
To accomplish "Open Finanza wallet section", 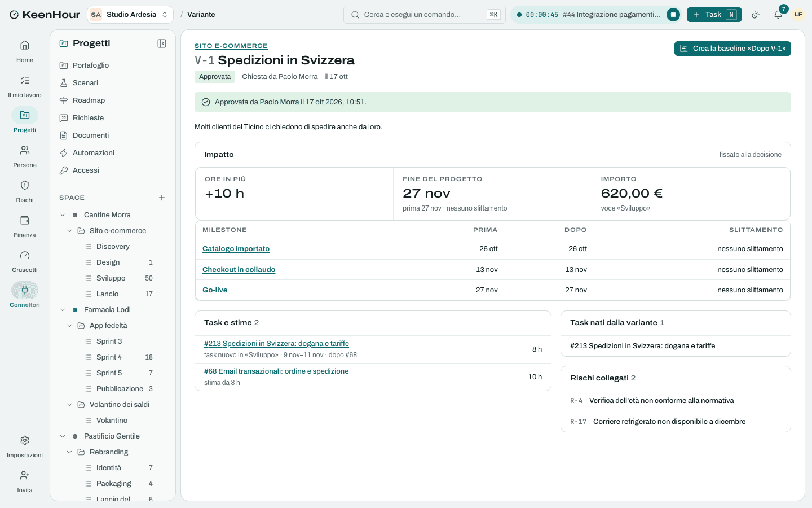I will coord(25,226).
